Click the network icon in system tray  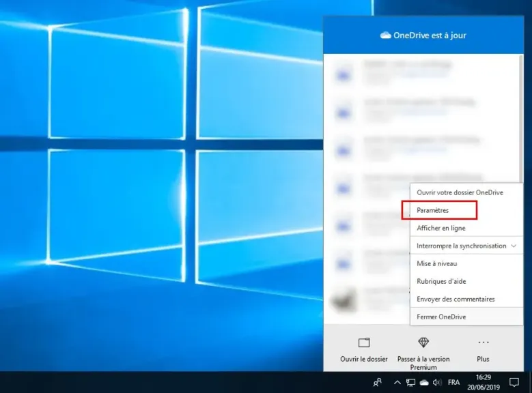pos(410,383)
